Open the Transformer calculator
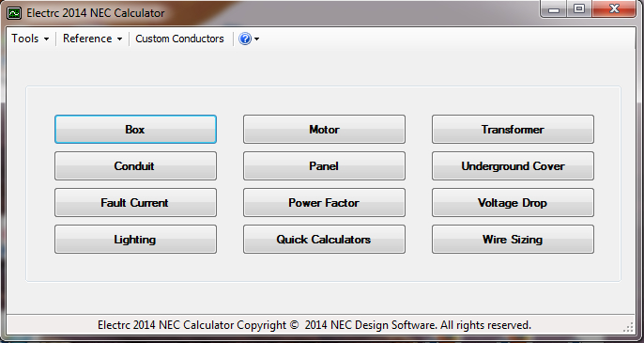Viewport: 644px width, 343px height. [x=513, y=129]
